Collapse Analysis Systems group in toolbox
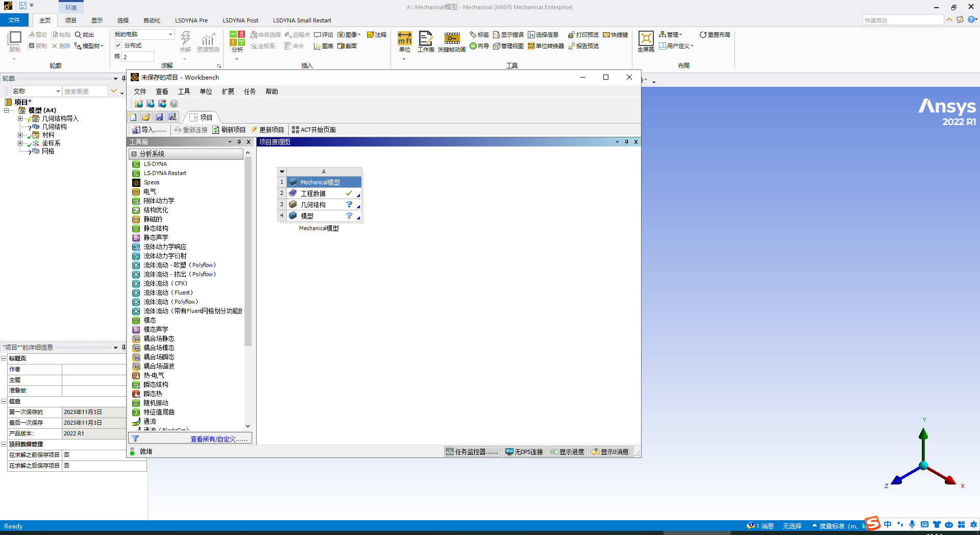This screenshot has width=980, height=535. 134,154
